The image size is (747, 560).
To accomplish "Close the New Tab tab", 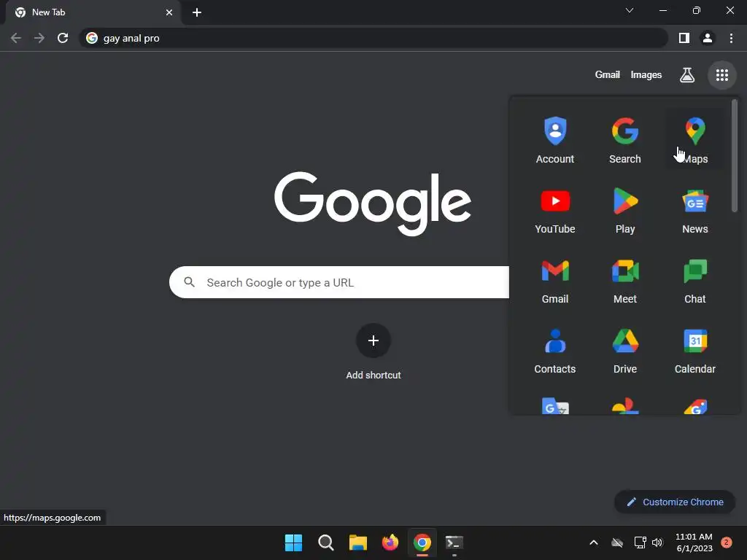I will point(169,12).
